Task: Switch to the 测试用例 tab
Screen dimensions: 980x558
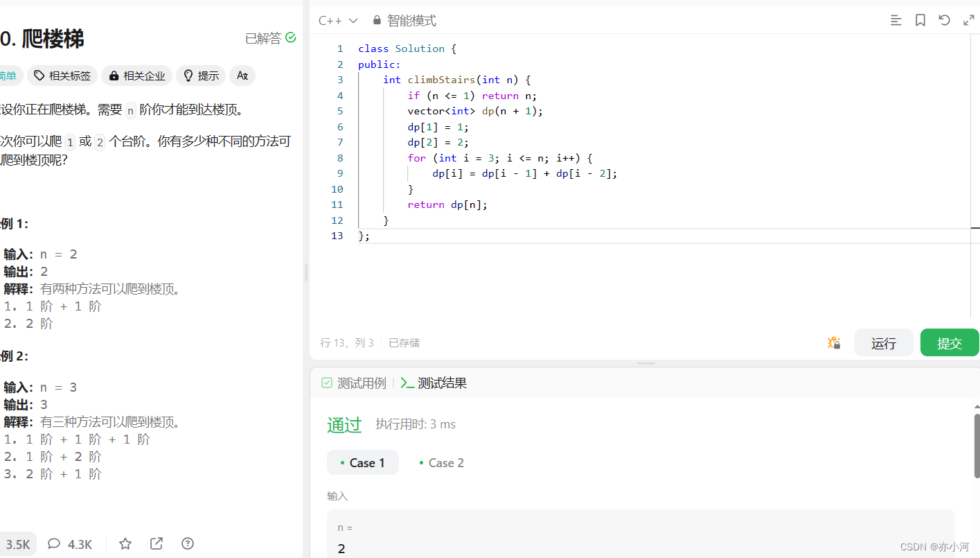Action: (x=354, y=383)
